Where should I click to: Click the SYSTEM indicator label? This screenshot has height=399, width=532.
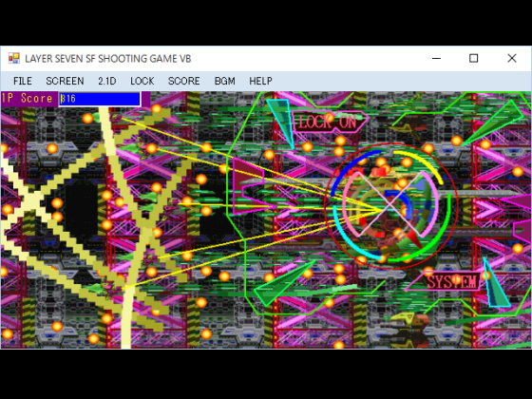coord(451,281)
